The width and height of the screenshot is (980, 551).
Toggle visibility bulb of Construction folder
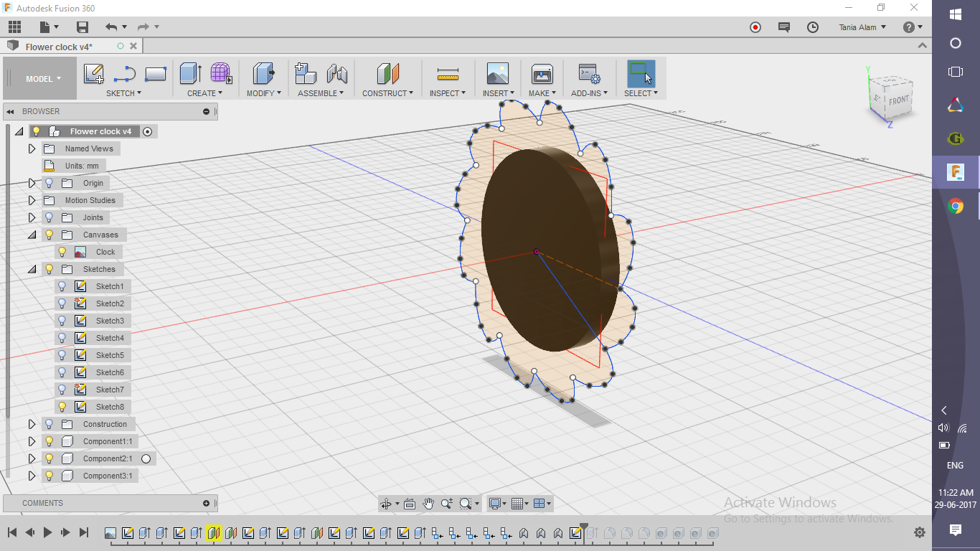tap(50, 424)
